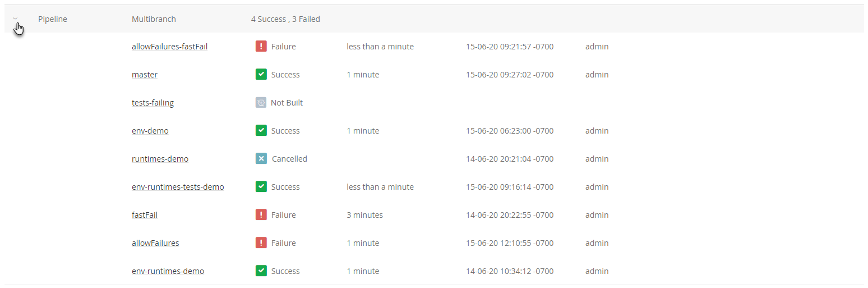This screenshot has width=868, height=288.
Task: Open the env-runtimes-demo branch link
Action: [x=168, y=271]
